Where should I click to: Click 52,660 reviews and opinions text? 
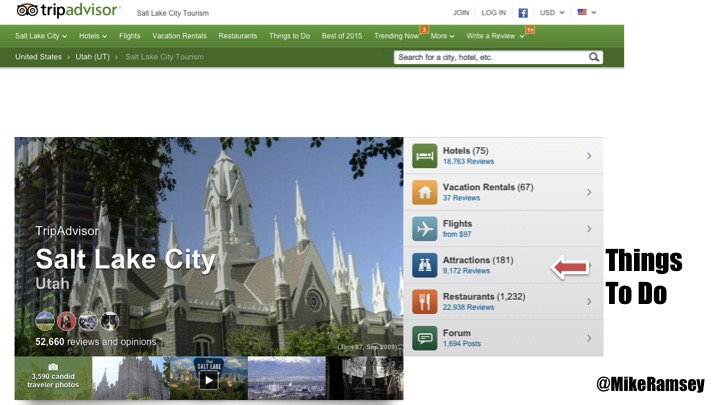(x=96, y=342)
